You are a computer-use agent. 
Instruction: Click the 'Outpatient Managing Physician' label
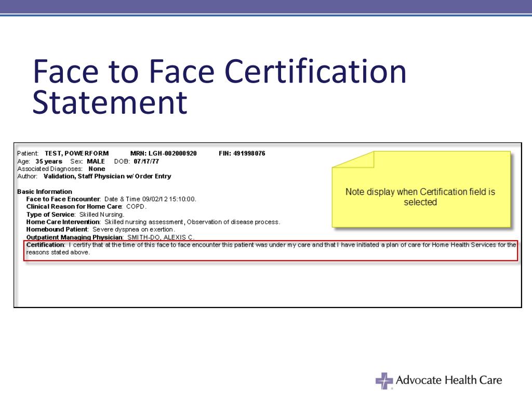click(x=74, y=237)
